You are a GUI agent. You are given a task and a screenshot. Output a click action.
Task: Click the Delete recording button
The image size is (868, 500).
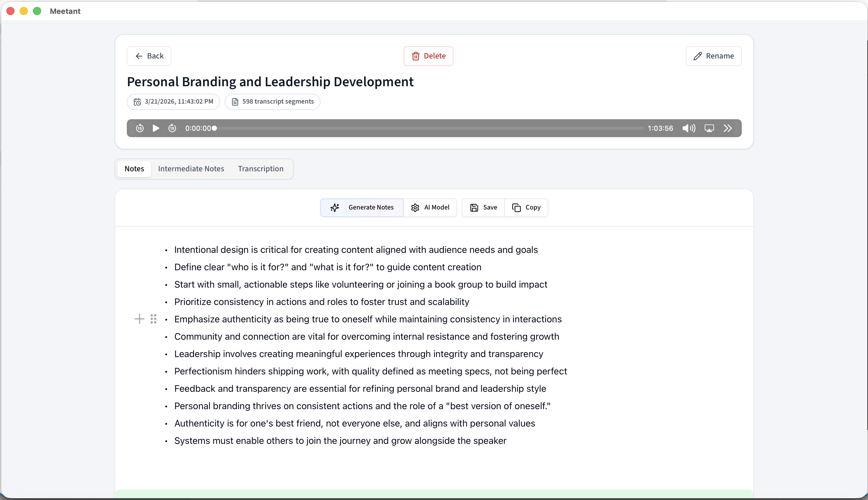[428, 56]
